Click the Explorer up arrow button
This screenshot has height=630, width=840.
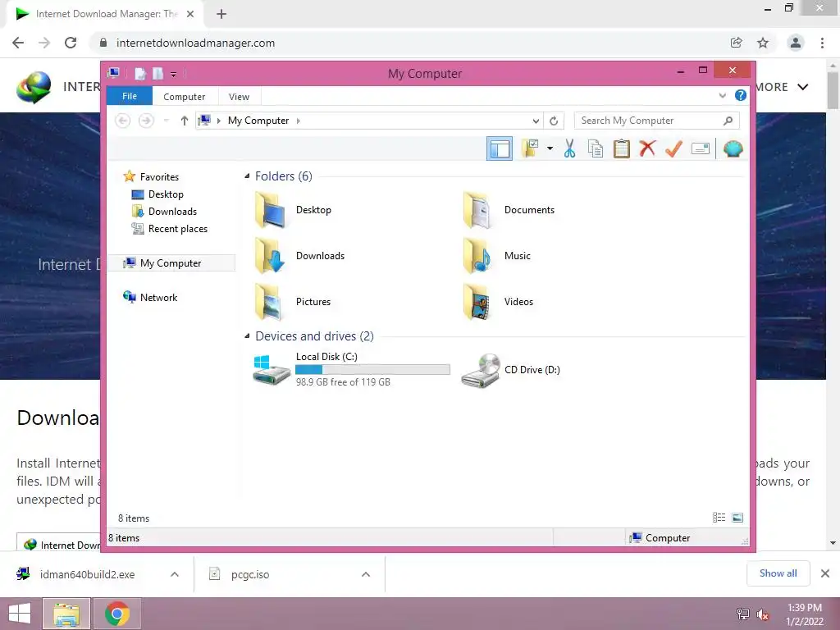point(185,121)
